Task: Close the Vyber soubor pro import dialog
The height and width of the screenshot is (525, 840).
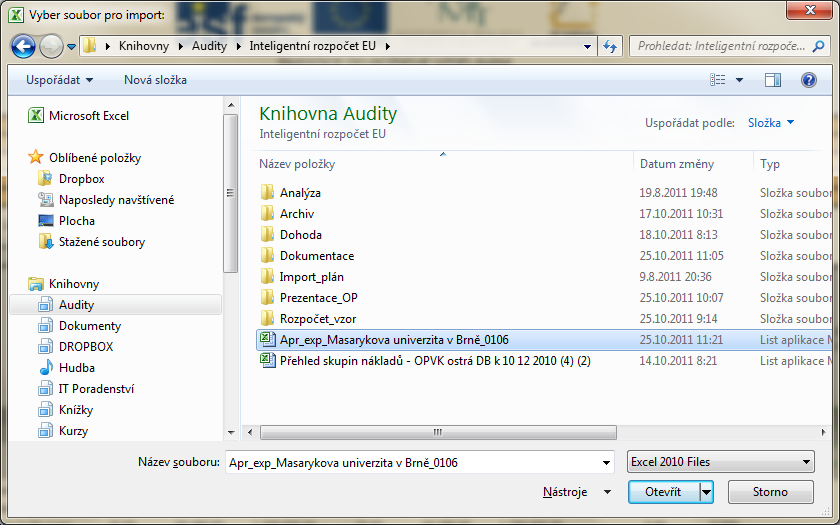Action: click(x=809, y=10)
